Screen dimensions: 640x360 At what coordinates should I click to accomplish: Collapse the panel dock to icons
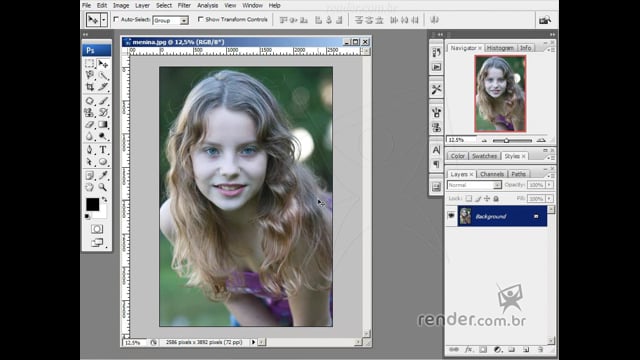pyautogui.click(x=552, y=34)
